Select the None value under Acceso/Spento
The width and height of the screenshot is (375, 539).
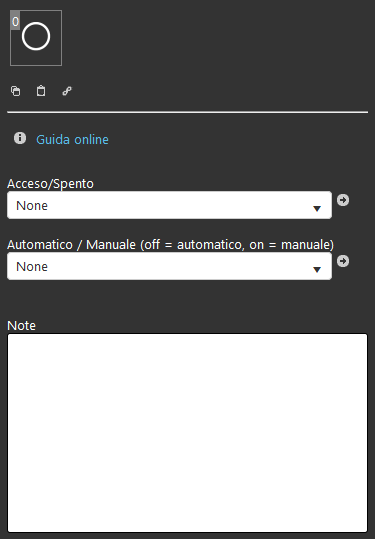click(32, 206)
